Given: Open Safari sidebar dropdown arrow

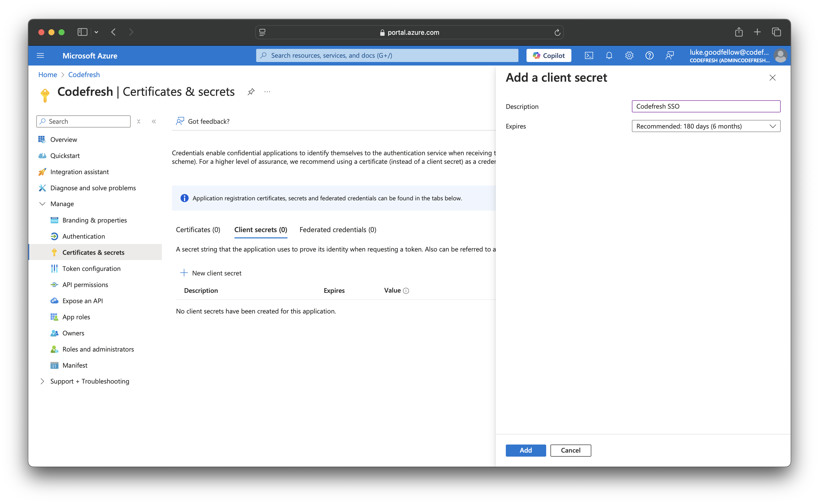Looking at the screenshot, I should point(96,32).
